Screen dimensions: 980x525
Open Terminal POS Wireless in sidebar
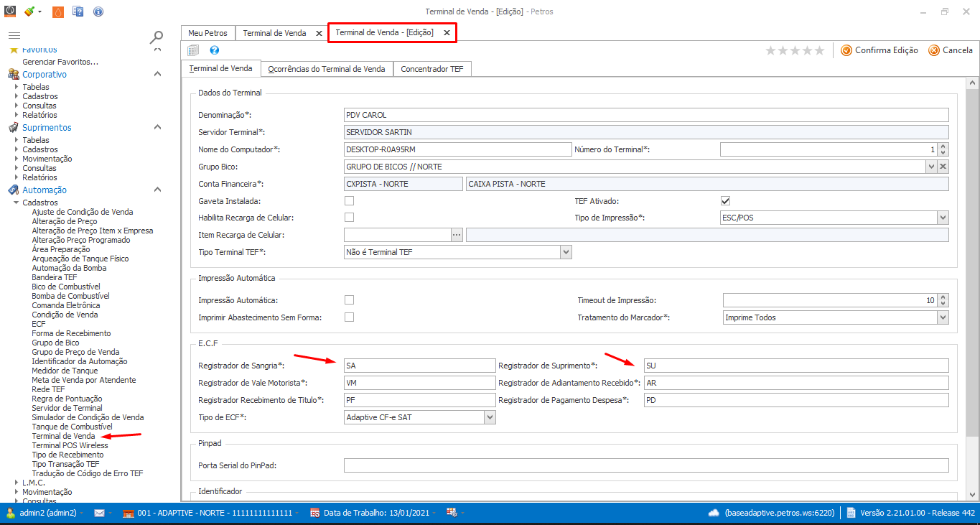tap(70, 445)
